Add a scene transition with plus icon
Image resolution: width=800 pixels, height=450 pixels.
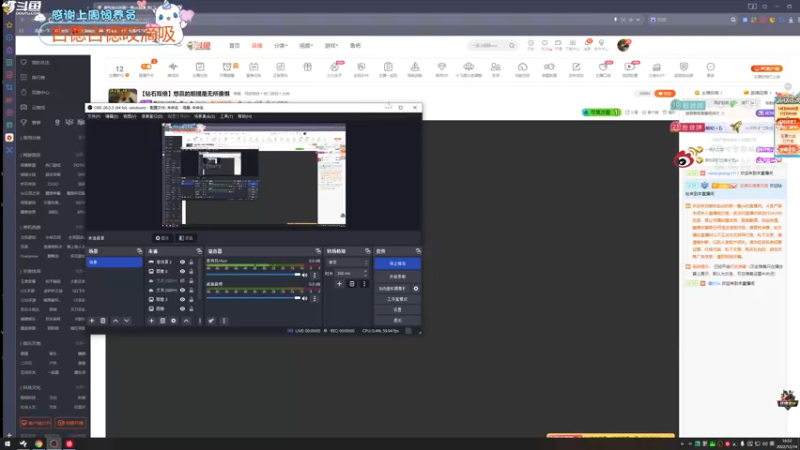coord(339,284)
